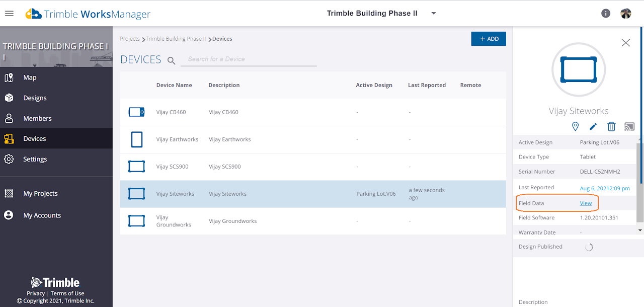Screen dimensions: 644x307
Task: Sort by Device Name column header
Action: tap(174, 85)
